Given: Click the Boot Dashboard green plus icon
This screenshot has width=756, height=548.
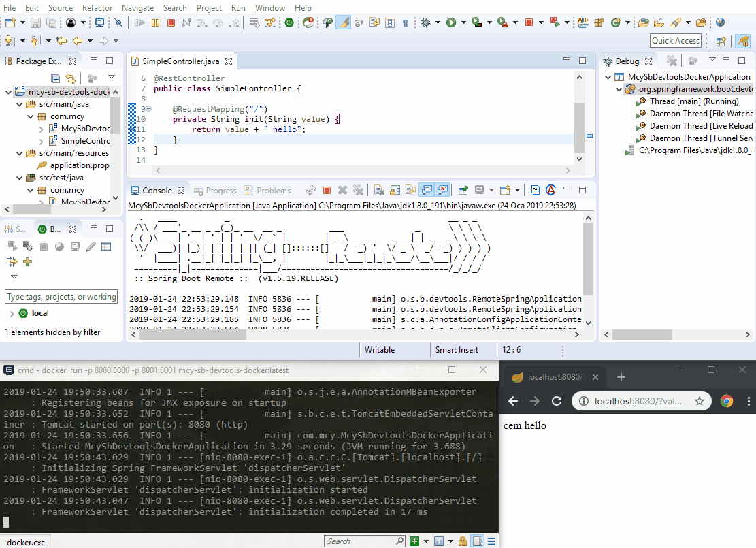Looking at the screenshot, I should pos(28,261).
